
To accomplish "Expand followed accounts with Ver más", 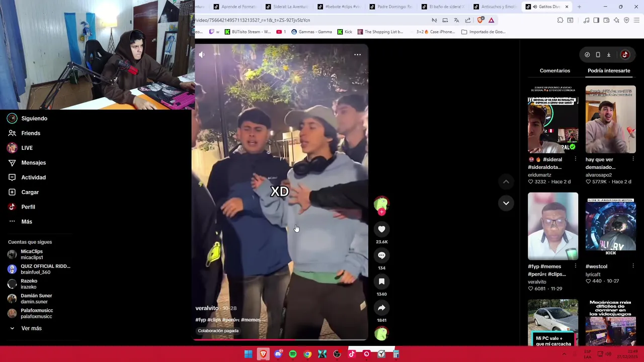I will tap(25, 328).
